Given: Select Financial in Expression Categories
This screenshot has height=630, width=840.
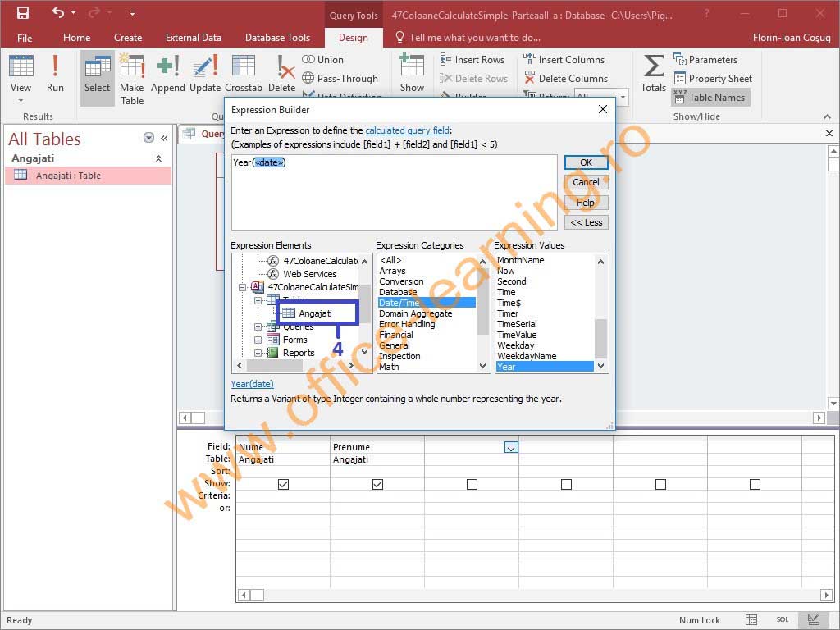Looking at the screenshot, I should pyautogui.click(x=396, y=335).
